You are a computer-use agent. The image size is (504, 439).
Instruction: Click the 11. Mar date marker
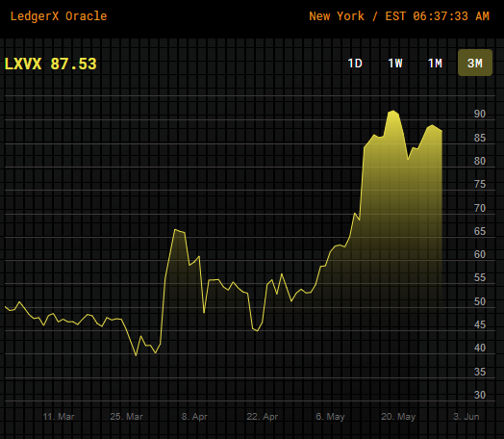click(x=59, y=417)
